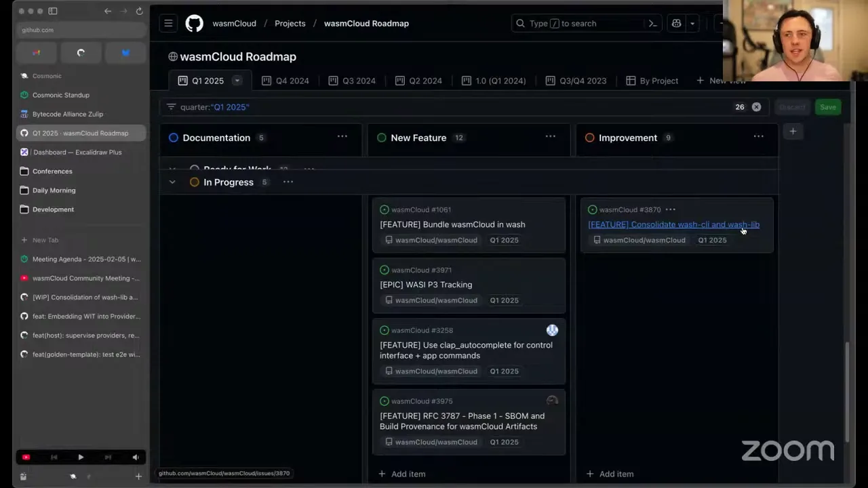Collapse the In Progress group
Screen dimensions: 868x488
click(x=172, y=182)
